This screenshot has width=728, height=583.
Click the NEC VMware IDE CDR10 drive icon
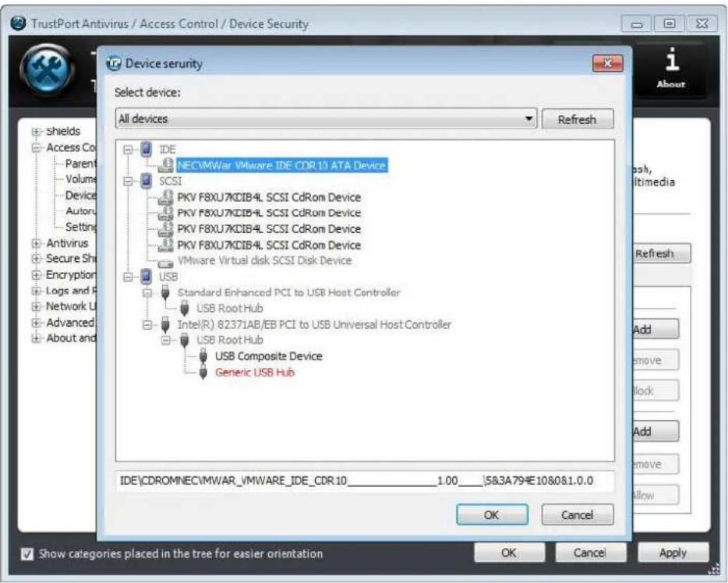click(x=166, y=166)
